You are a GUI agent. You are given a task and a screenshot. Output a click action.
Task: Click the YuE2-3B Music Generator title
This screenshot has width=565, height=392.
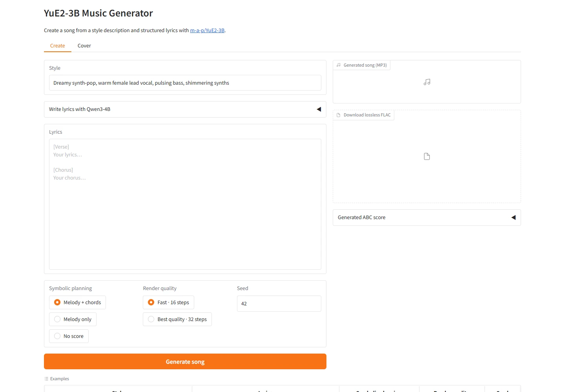coord(98,13)
